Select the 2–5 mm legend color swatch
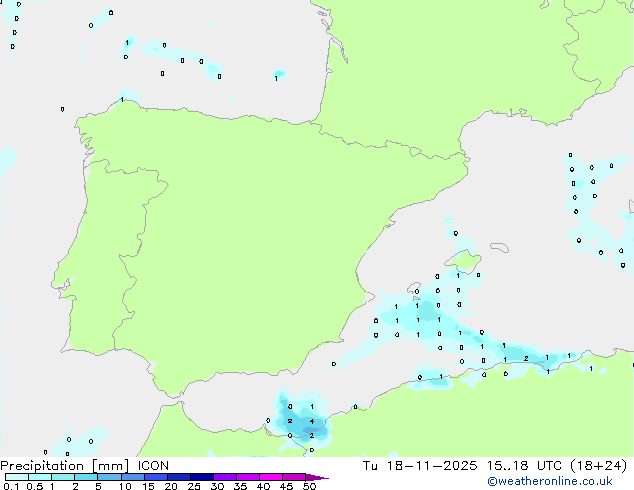This screenshot has height=490, width=634. [86, 477]
